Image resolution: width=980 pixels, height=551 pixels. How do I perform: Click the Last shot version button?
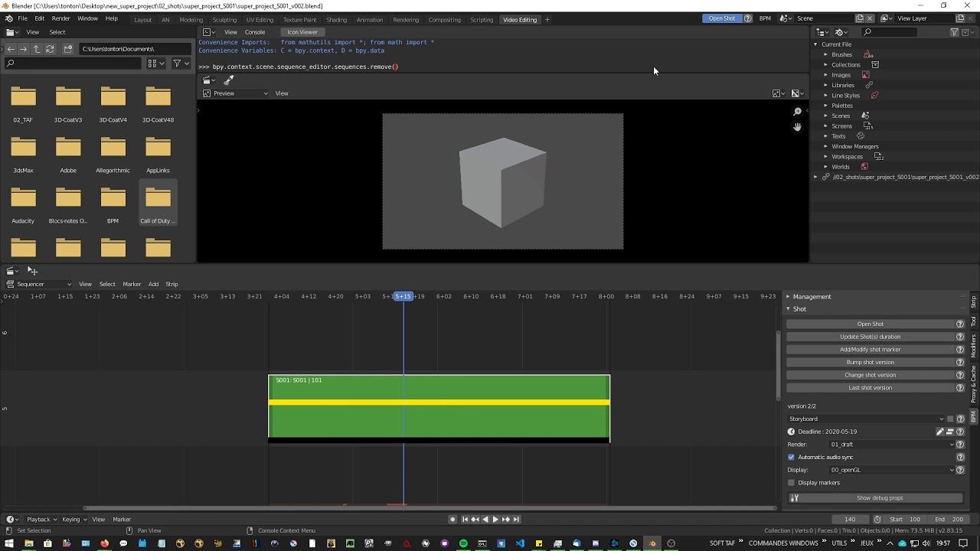[870, 388]
